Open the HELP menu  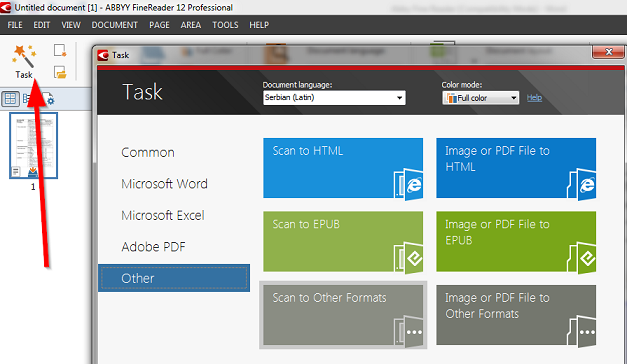coord(259,25)
